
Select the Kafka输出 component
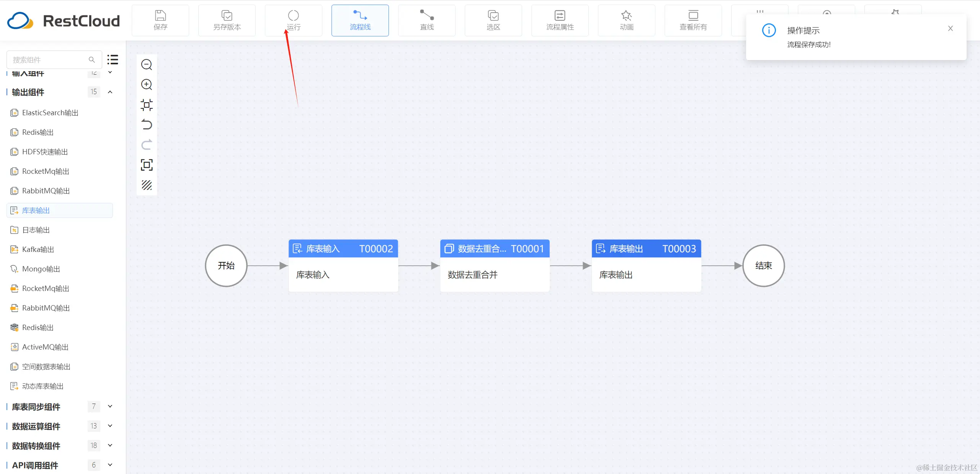pyautogui.click(x=38, y=249)
